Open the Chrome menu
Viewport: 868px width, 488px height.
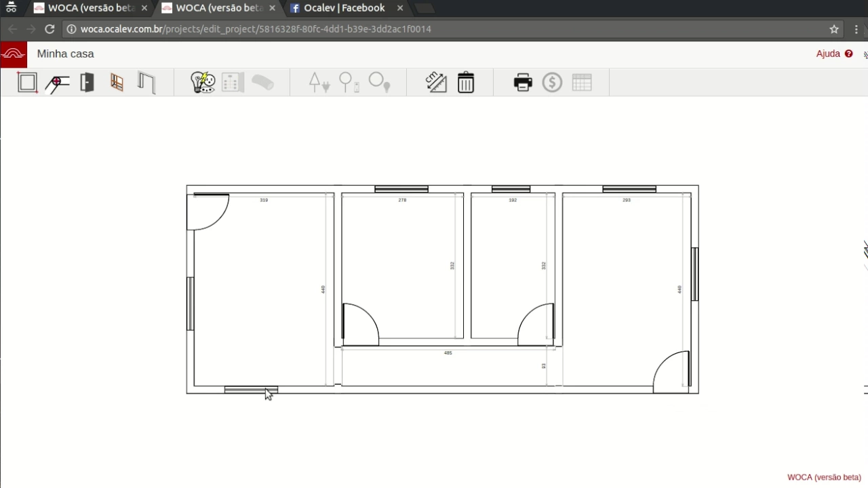point(857,29)
